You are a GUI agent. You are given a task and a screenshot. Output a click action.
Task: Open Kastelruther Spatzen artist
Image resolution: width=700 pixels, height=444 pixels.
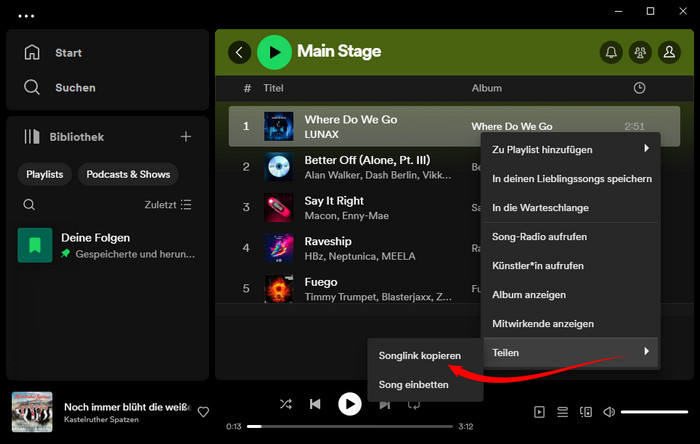(101, 419)
